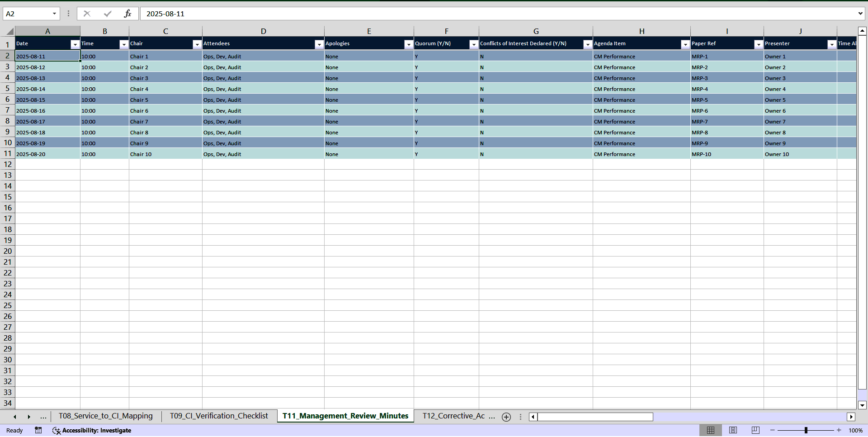This screenshot has width=868, height=437.
Task: Click the zoom out minus button
Action: 773,430
